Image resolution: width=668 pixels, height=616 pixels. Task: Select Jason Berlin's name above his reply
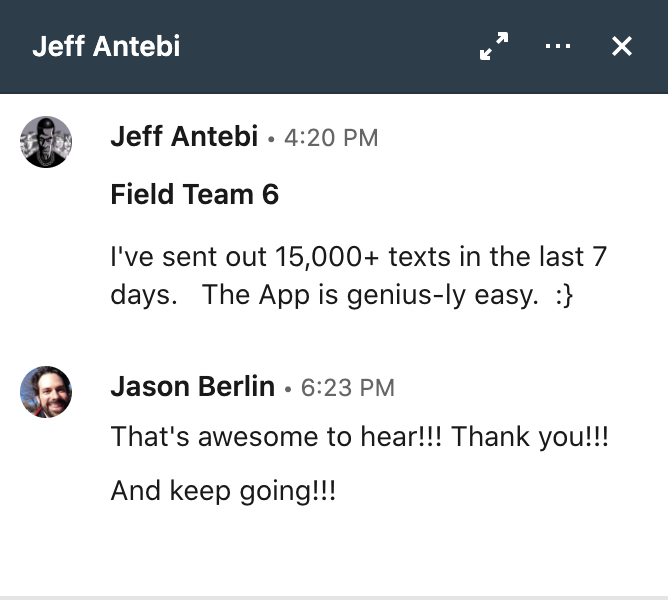pos(193,386)
